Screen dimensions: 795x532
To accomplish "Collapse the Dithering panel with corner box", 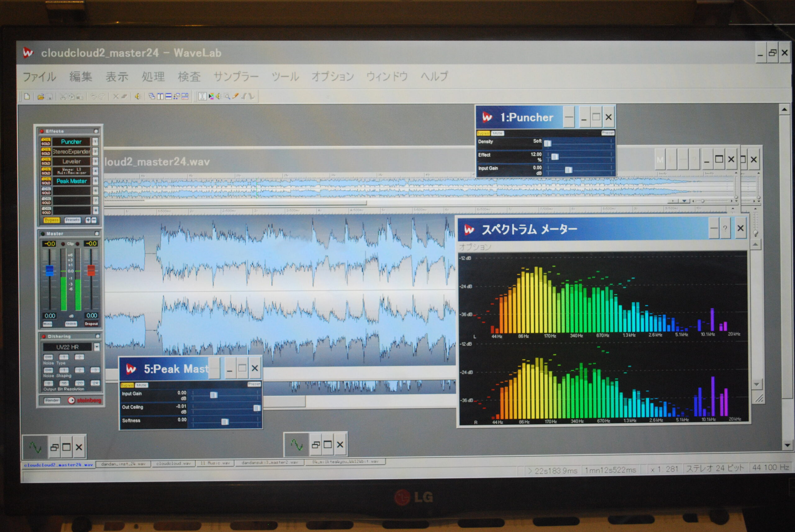I will (x=98, y=336).
